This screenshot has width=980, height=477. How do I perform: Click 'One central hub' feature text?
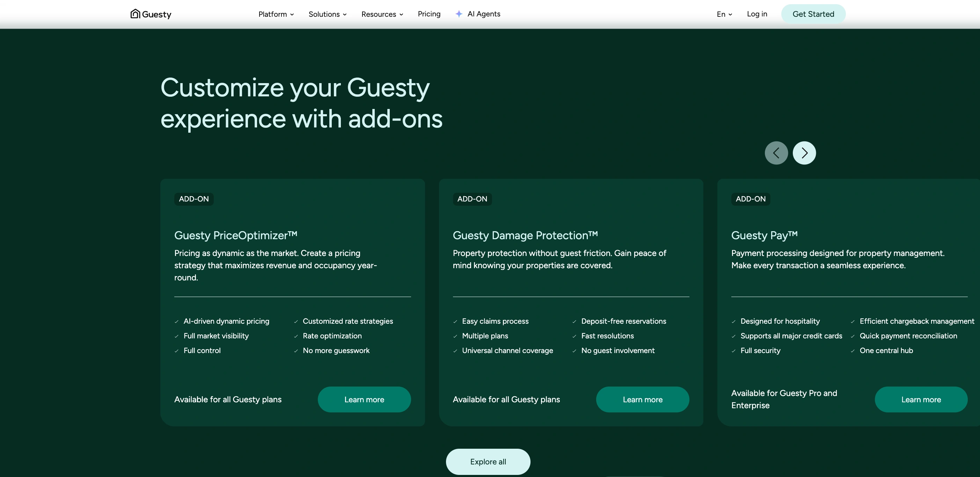tap(886, 350)
